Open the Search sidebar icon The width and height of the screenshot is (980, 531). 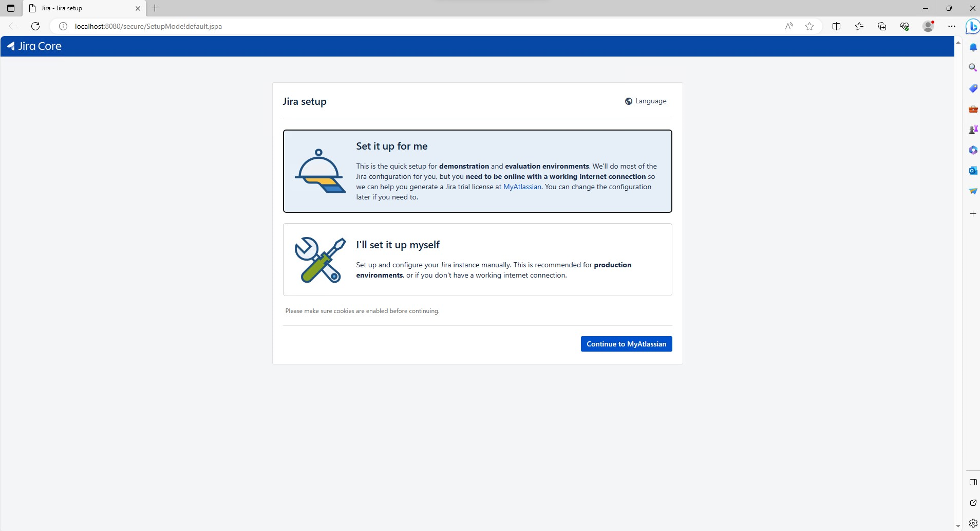click(973, 67)
